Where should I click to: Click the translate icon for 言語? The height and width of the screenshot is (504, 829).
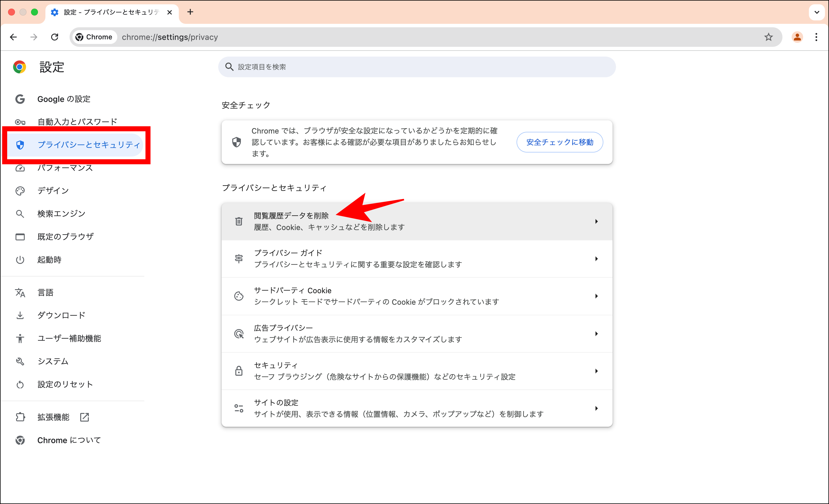tap(20, 293)
